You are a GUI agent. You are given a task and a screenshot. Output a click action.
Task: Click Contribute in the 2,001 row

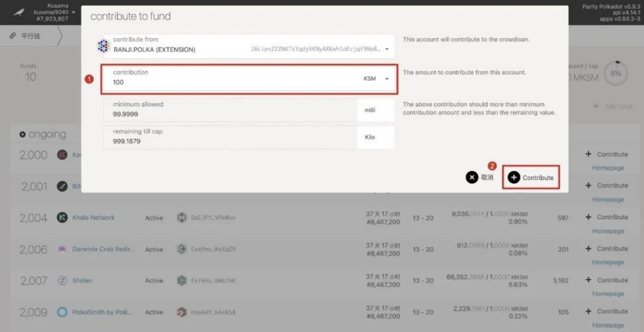pos(607,185)
